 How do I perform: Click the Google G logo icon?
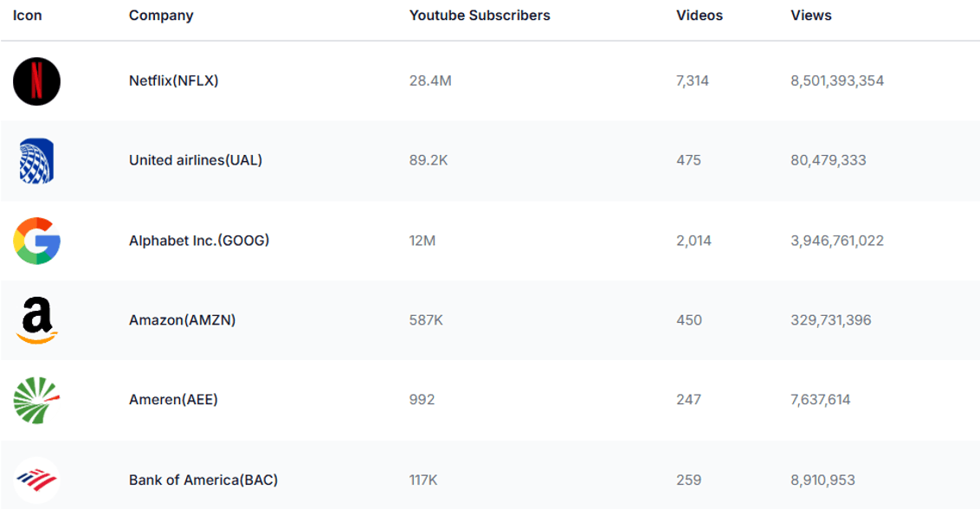37,241
